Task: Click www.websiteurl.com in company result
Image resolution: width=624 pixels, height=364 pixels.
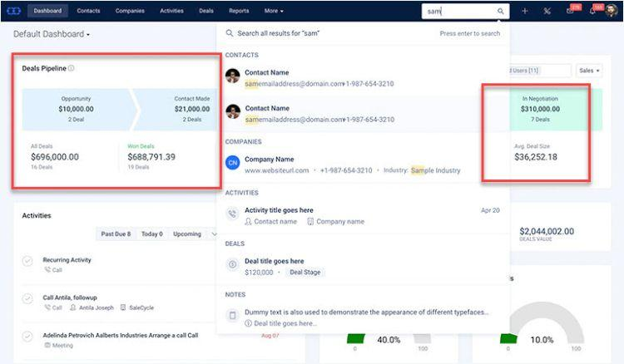Action: [276, 170]
